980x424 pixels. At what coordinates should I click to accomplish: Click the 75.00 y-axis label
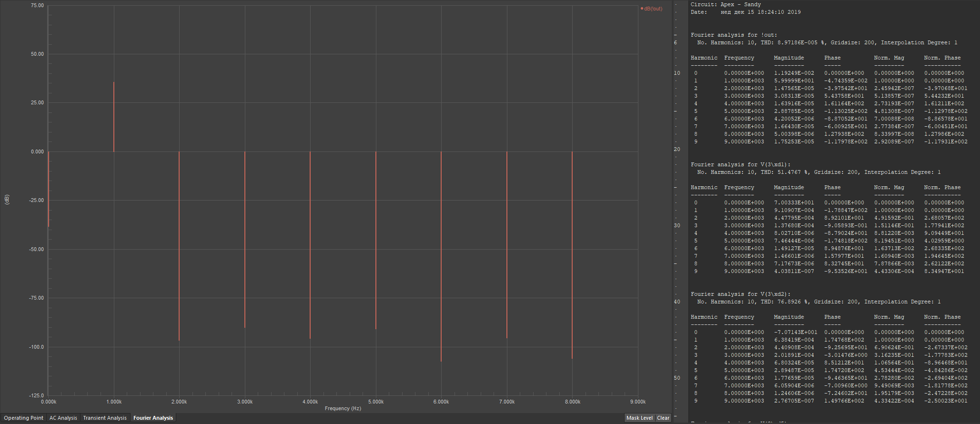click(37, 5)
